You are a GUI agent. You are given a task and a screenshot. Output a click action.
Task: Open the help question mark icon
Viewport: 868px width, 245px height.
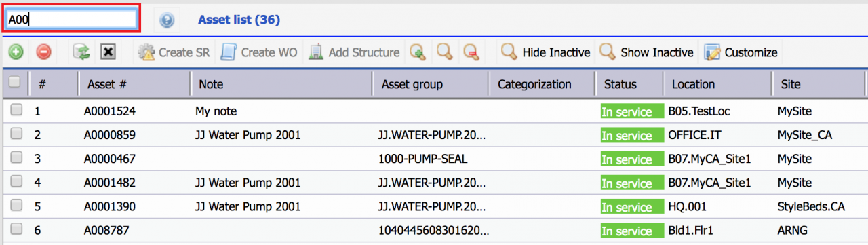(x=167, y=20)
